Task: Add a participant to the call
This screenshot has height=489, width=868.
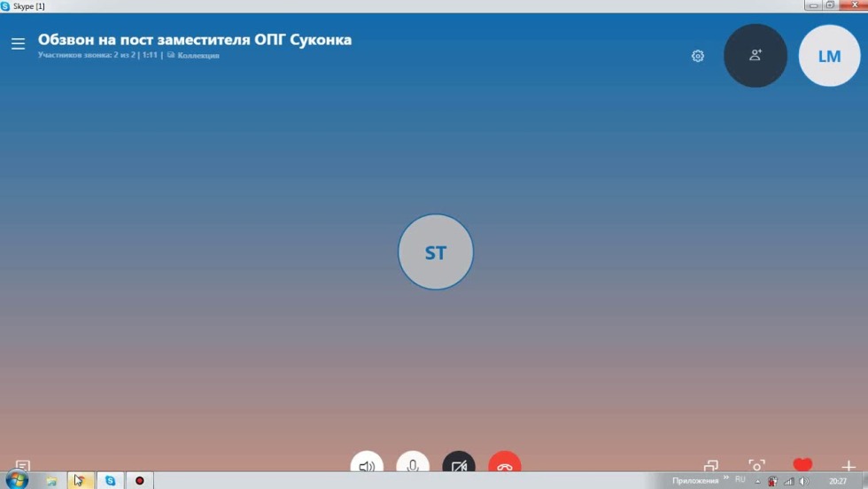Action: coord(755,55)
